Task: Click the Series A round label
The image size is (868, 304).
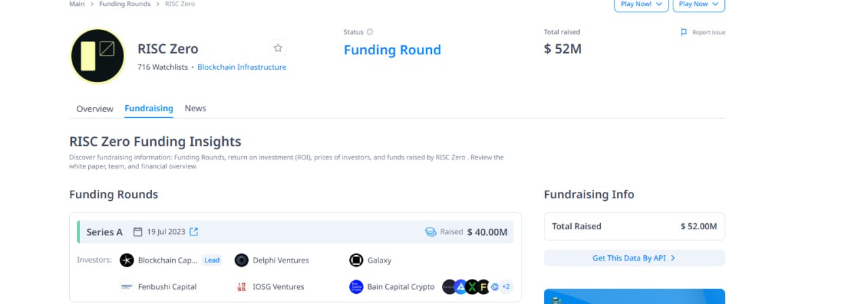Action: pyautogui.click(x=104, y=232)
